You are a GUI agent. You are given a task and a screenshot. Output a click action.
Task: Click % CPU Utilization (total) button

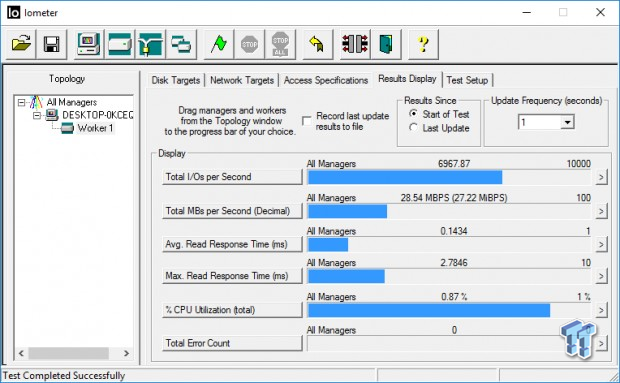click(x=232, y=310)
